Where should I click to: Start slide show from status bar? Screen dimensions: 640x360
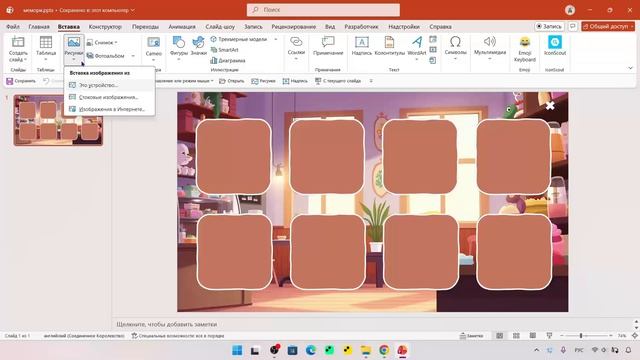click(x=549, y=336)
